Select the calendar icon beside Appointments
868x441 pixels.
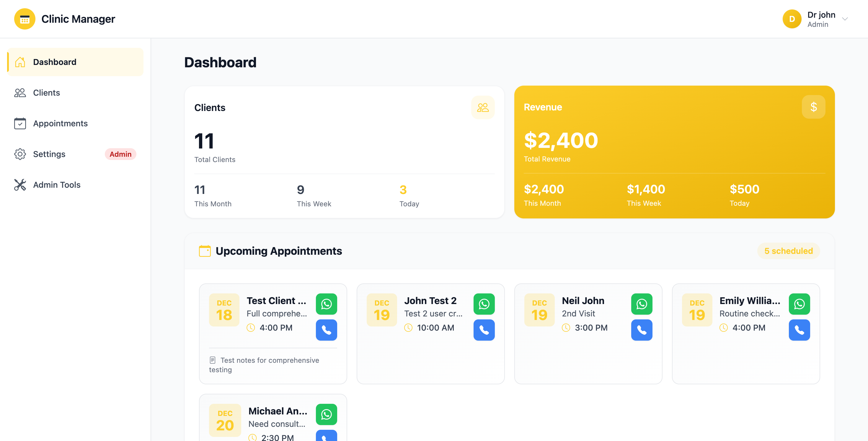click(20, 123)
